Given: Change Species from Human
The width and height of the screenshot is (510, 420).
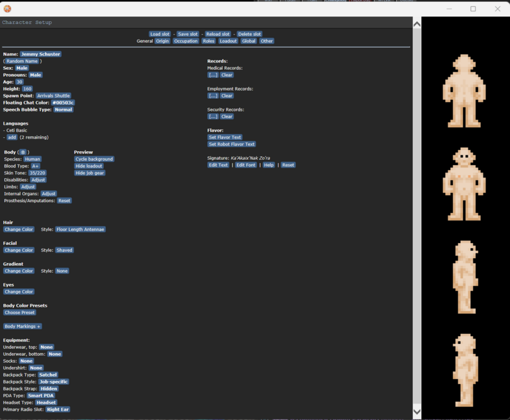Looking at the screenshot, I should [32, 159].
